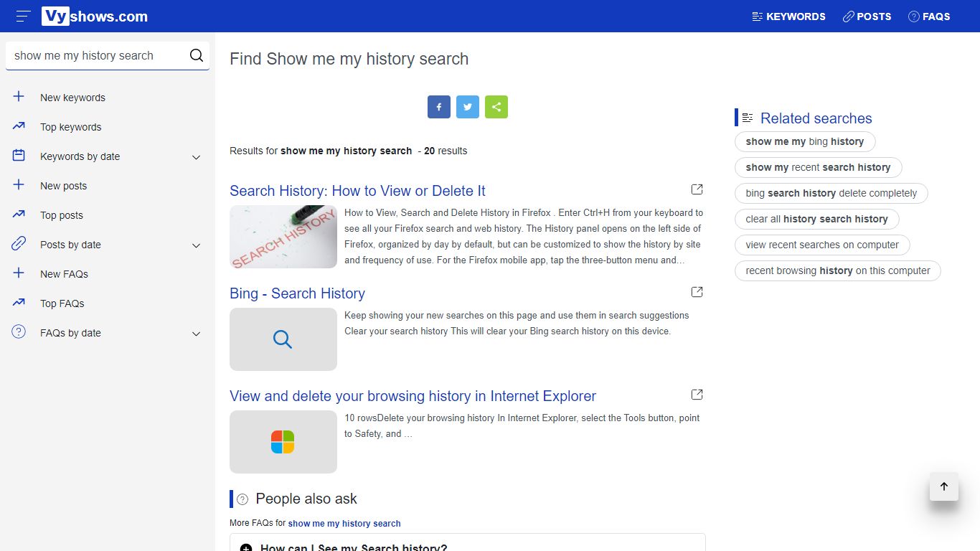
Task: Select 'show me my bing history' related search
Action: click(x=805, y=141)
